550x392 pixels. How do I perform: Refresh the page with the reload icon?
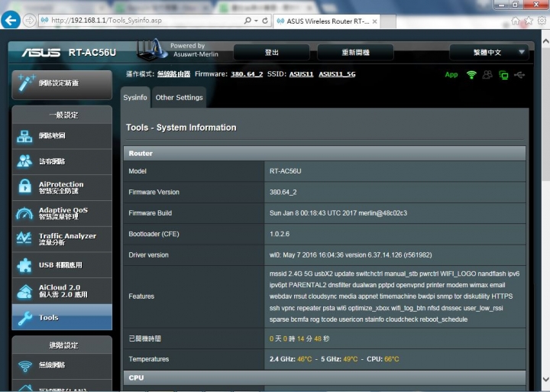pyautogui.click(x=265, y=21)
